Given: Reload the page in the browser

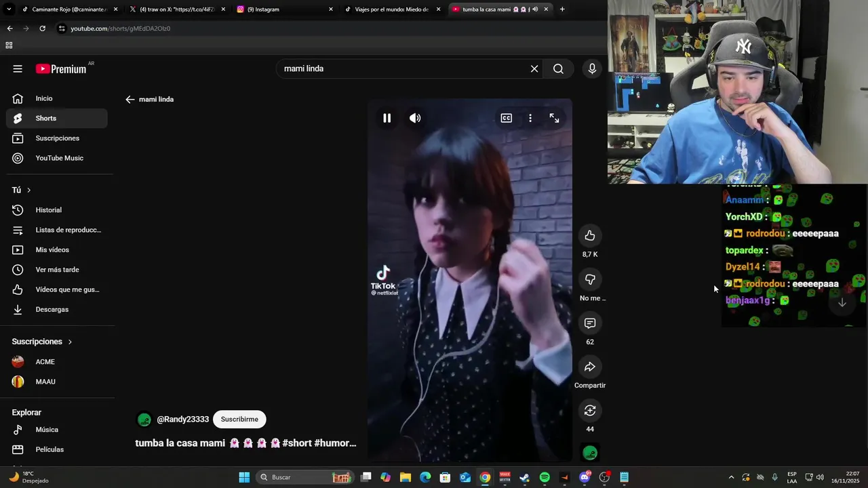Looking at the screenshot, I should click(42, 28).
